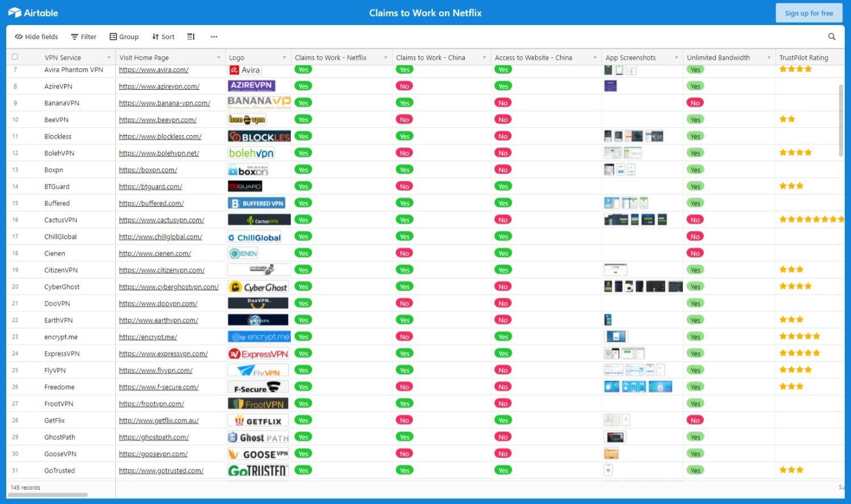Screen dimensions: 851x504
Task: Click the 145 records count
Action: click(x=26, y=488)
